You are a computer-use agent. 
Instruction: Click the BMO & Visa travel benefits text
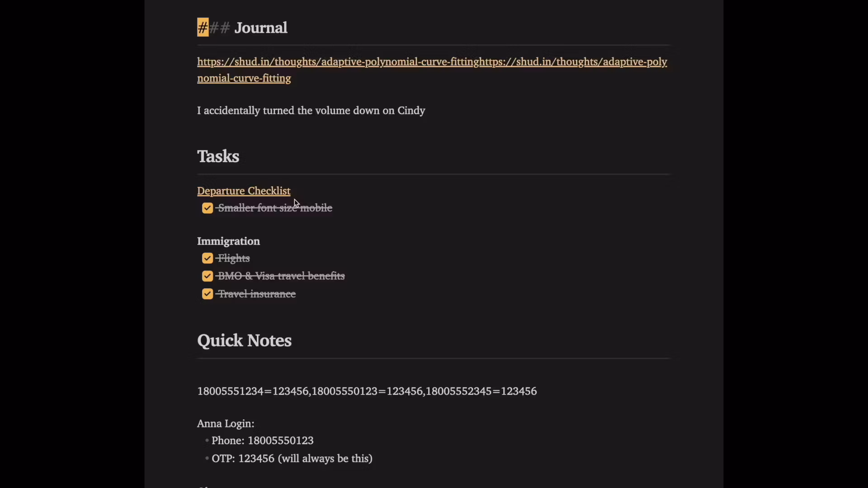point(281,276)
